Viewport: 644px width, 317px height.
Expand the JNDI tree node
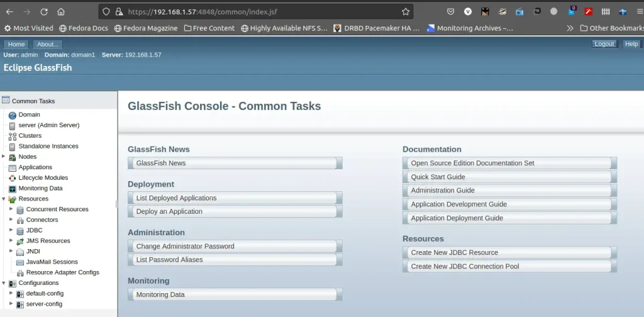coord(11,251)
